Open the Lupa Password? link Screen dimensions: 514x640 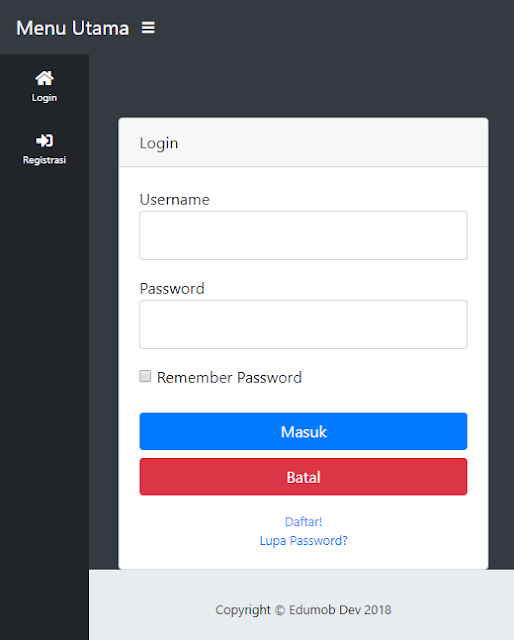[x=303, y=541]
